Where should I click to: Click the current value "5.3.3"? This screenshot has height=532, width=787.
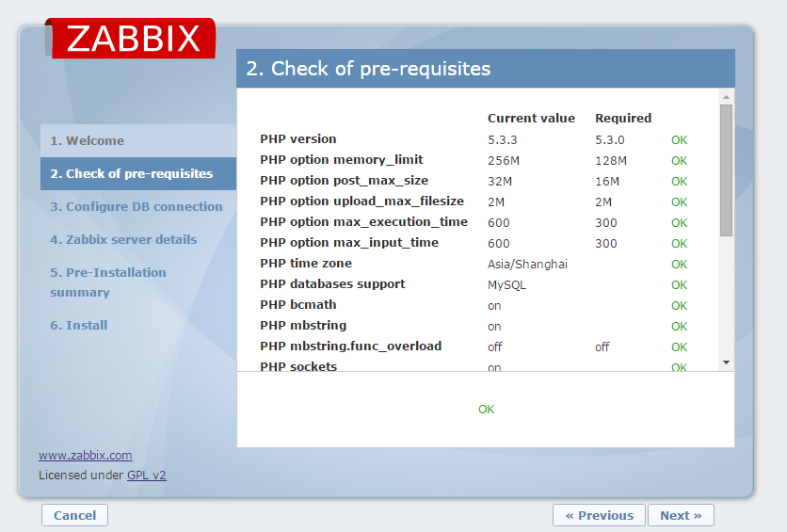[503, 140]
